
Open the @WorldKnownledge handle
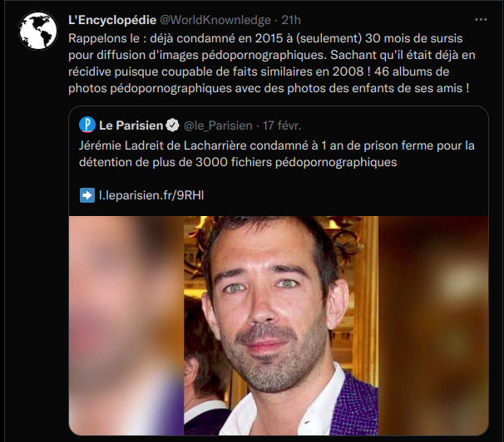(x=215, y=20)
